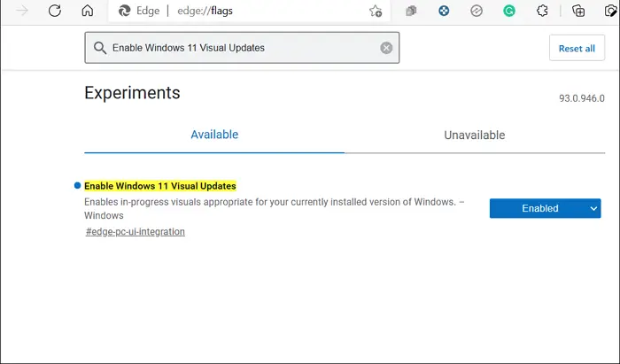Switch to the Unavailable tab

click(475, 135)
